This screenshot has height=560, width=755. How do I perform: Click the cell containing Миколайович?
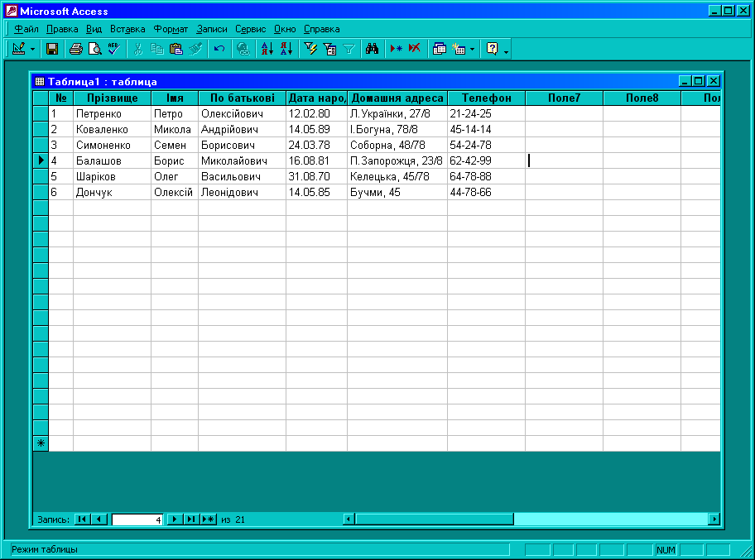(x=243, y=160)
